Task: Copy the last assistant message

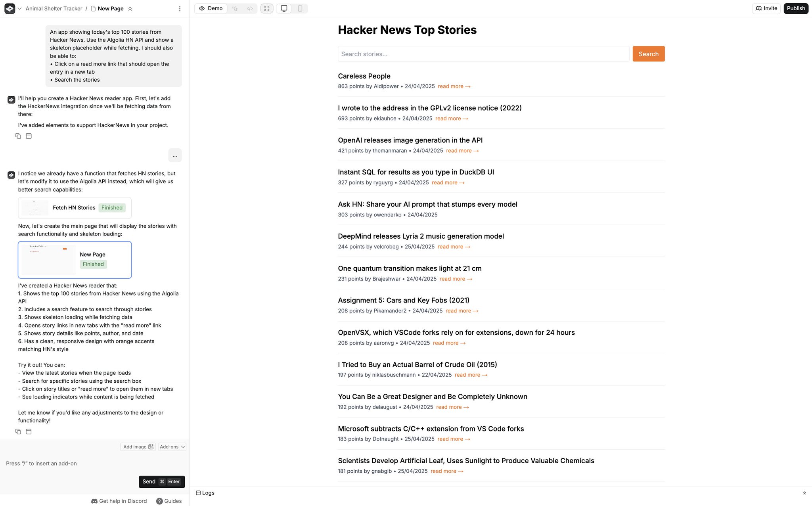Action: coord(18,431)
